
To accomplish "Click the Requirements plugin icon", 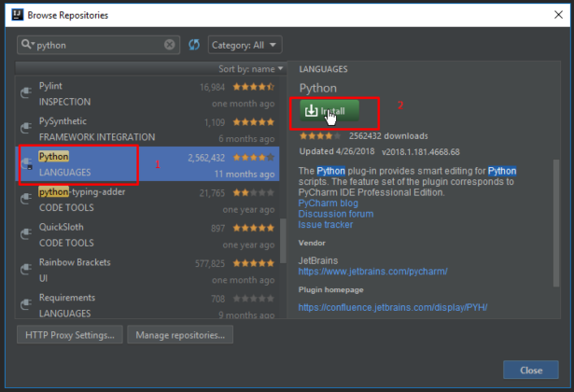I will (26, 304).
